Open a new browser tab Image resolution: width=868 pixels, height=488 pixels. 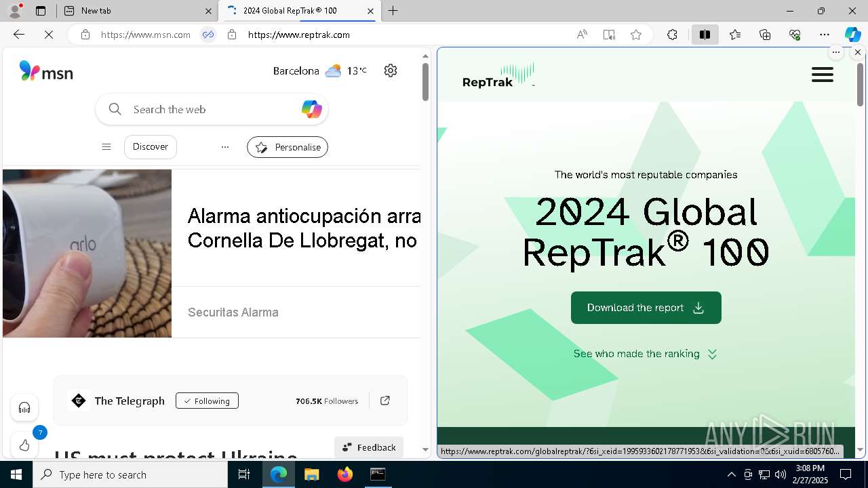pos(393,11)
